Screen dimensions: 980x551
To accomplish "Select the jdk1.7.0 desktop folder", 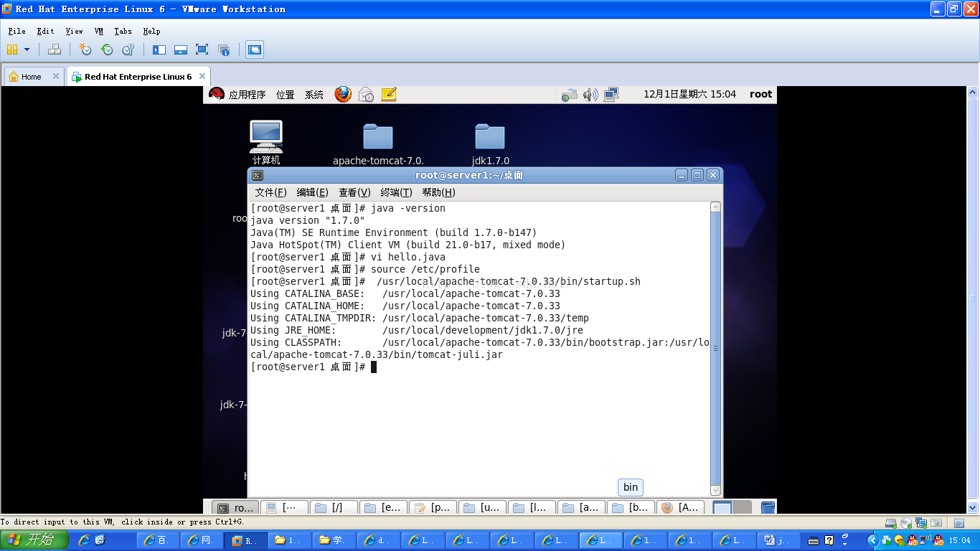I will [x=490, y=143].
